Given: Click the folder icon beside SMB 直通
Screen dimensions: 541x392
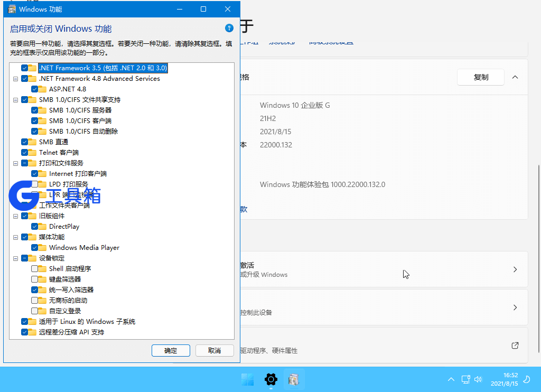Looking at the screenshot, I should click(x=32, y=142).
